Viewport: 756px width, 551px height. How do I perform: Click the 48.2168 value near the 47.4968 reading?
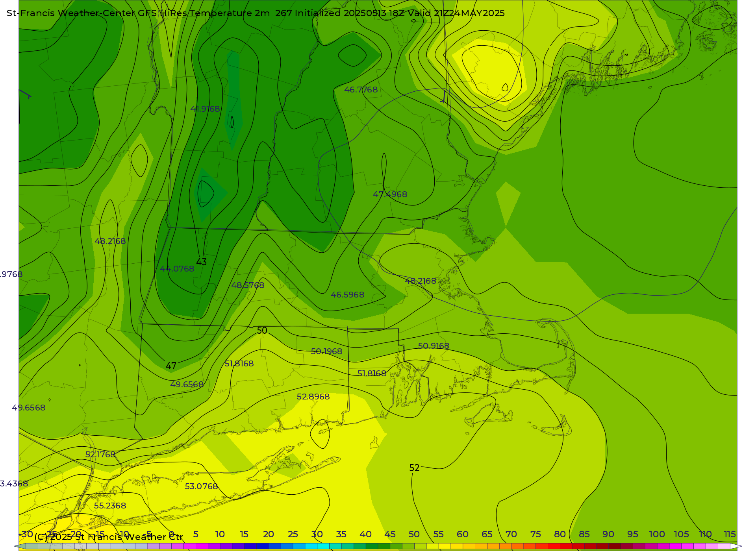pyautogui.click(x=421, y=281)
